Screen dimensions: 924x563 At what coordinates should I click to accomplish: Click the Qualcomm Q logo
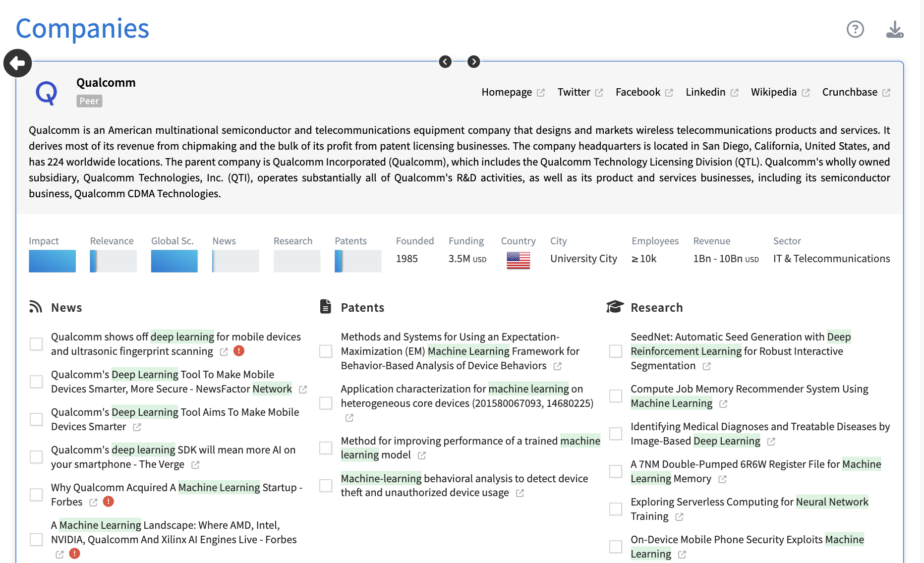pyautogui.click(x=47, y=92)
